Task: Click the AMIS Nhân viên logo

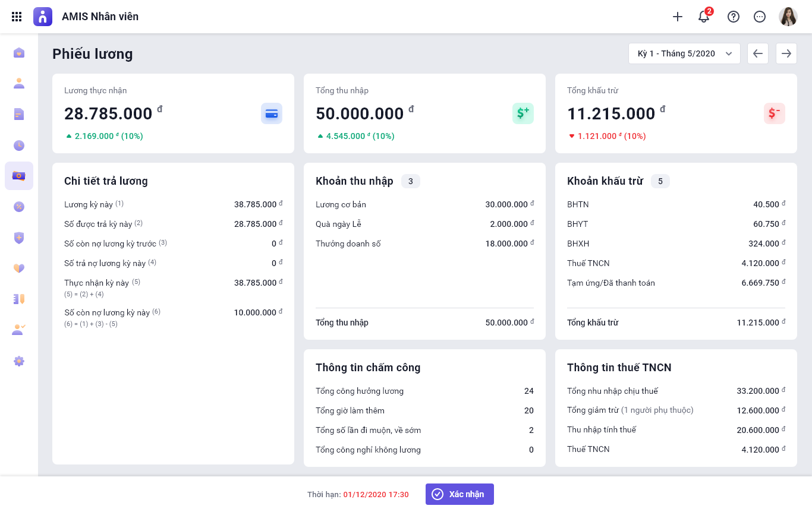Action: click(43, 17)
